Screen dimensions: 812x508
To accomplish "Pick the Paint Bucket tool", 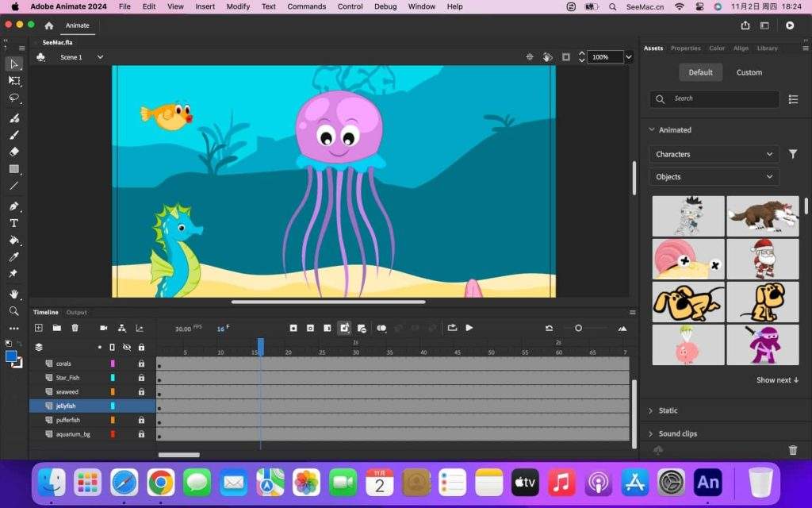I will click(x=13, y=240).
